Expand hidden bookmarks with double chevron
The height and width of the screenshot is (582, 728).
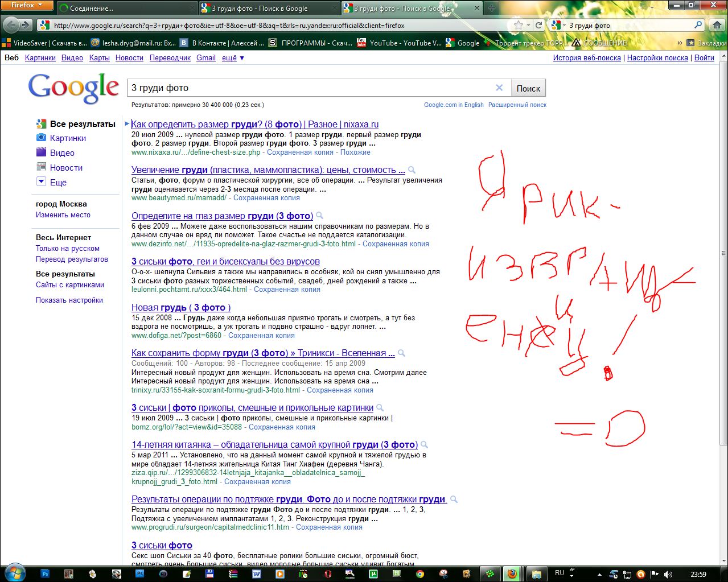(x=680, y=43)
